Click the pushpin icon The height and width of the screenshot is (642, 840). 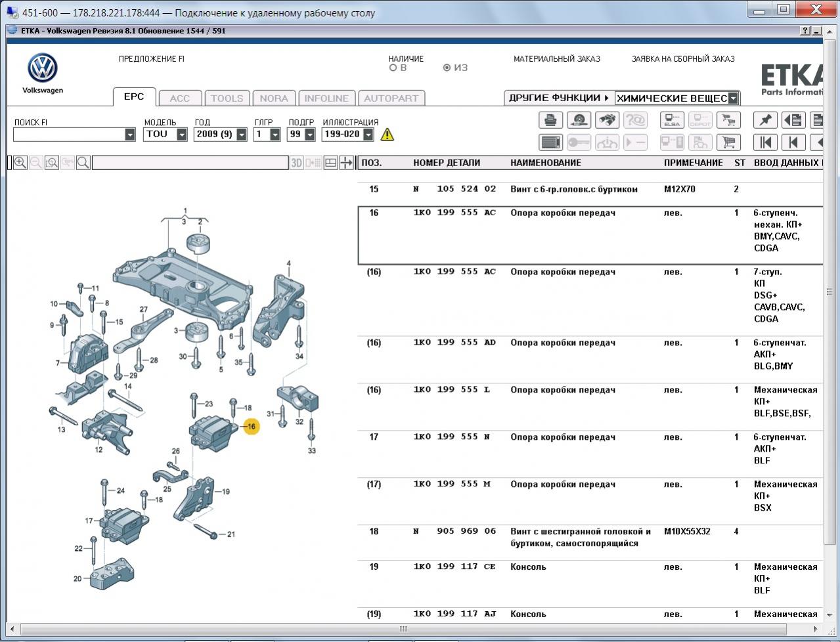click(x=765, y=120)
